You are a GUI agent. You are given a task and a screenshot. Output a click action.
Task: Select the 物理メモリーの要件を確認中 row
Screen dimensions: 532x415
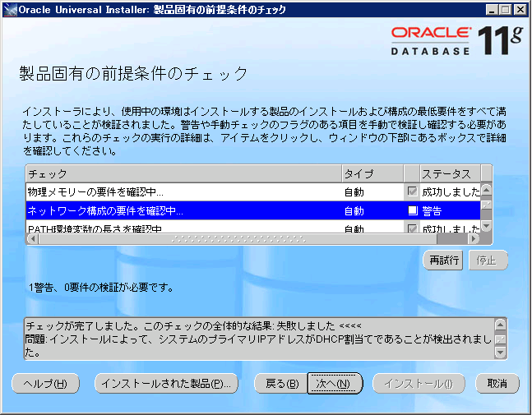[252, 192]
